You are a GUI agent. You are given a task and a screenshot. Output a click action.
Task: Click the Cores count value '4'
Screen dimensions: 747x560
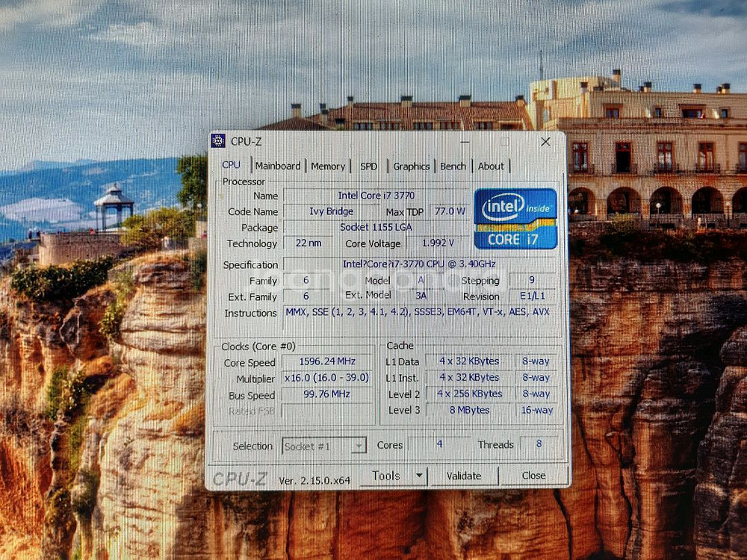point(439,444)
